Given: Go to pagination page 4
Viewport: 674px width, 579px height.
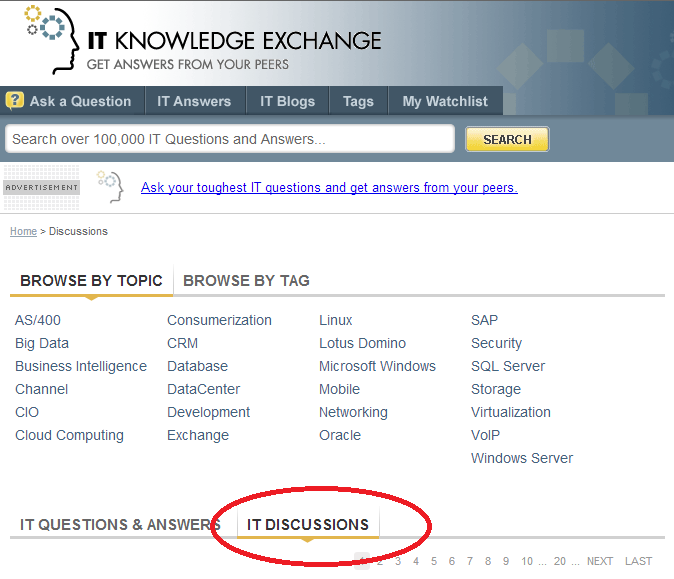Looking at the screenshot, I should point(416,561).
